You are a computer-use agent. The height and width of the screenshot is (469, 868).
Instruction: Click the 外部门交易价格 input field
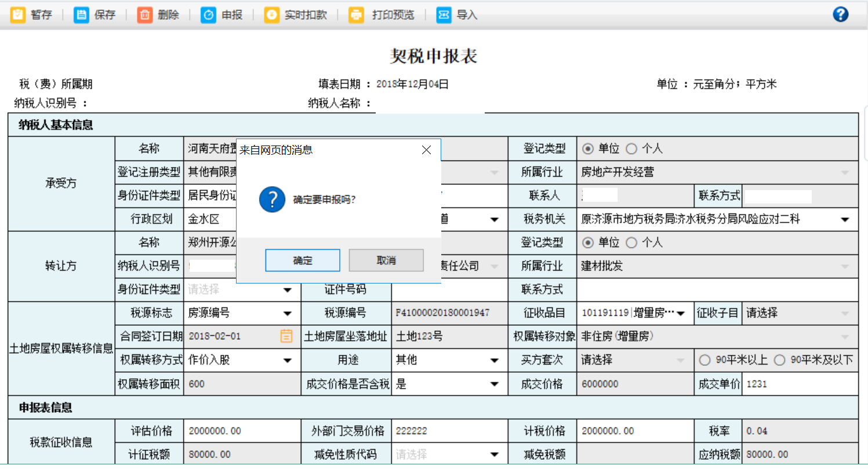pyautogui.click(x=449, y=431)
